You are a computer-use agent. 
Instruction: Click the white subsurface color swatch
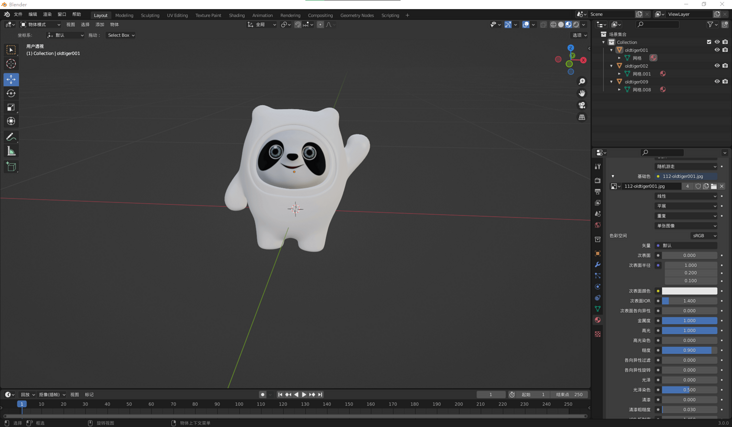pos(689,291)
